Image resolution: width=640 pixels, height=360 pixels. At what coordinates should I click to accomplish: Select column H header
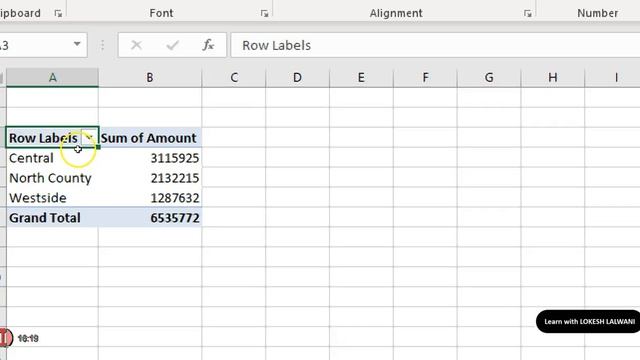pos(553,78)
